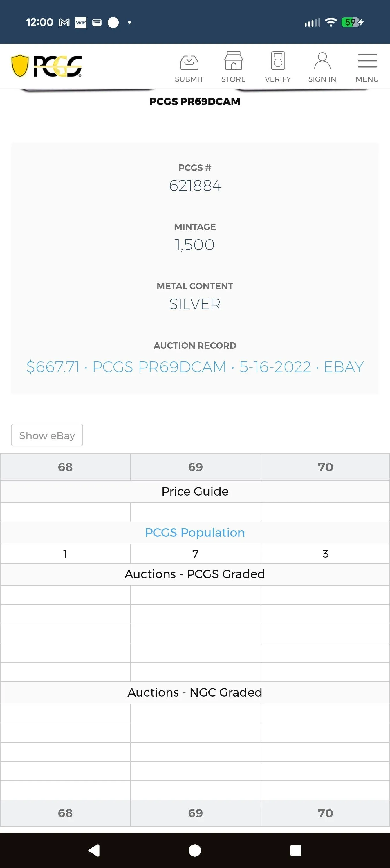Tap the bottom 69 grade footer cell
Viewport: 390px width, 868px height.
click(x=196, y=813)
